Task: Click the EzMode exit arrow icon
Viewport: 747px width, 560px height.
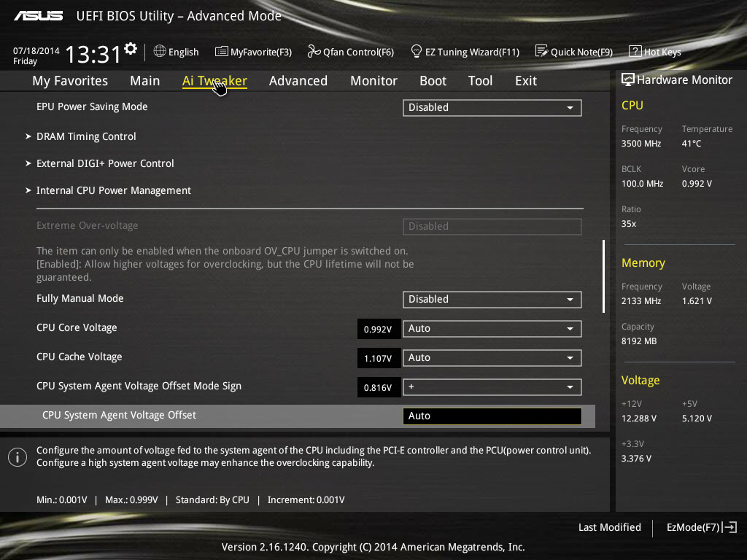Action: point(729,527)
